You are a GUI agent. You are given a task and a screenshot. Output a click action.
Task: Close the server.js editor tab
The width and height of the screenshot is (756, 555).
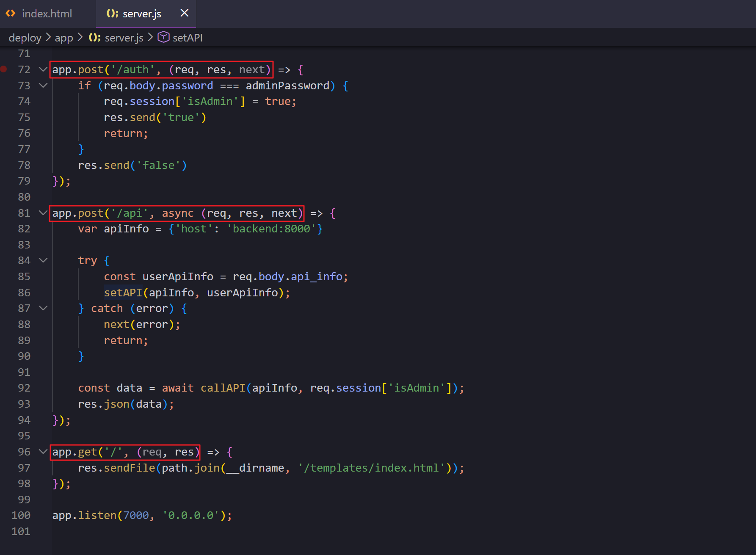click(184, 13)
